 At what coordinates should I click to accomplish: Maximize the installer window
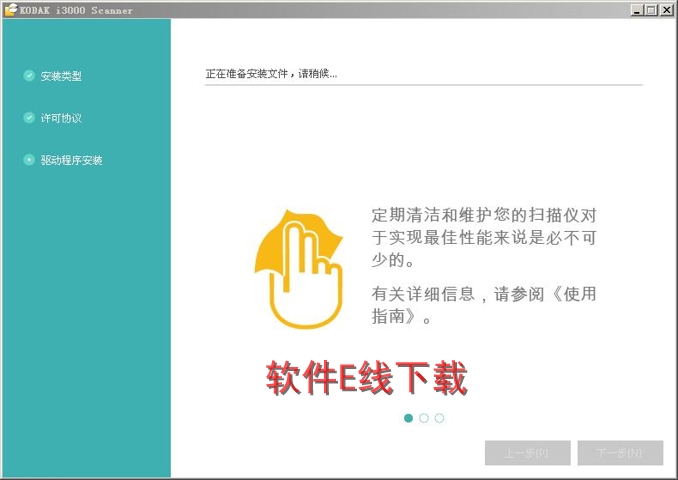point(651,9)
